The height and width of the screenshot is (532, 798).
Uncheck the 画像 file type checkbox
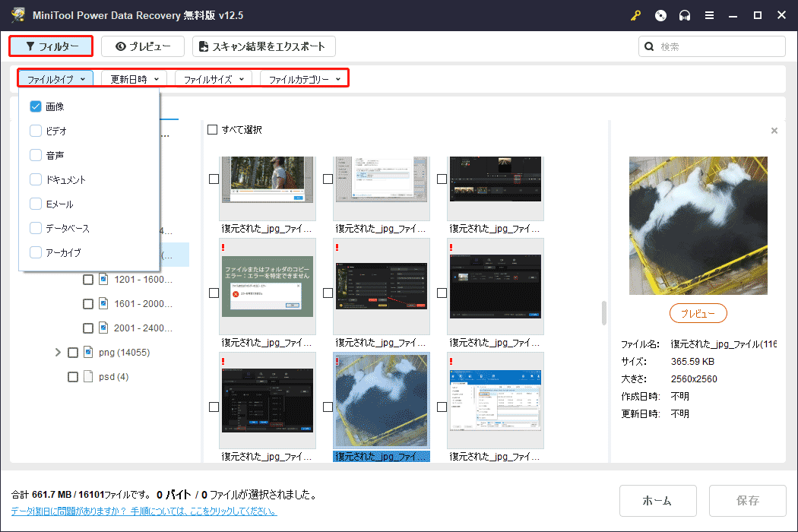36,106
